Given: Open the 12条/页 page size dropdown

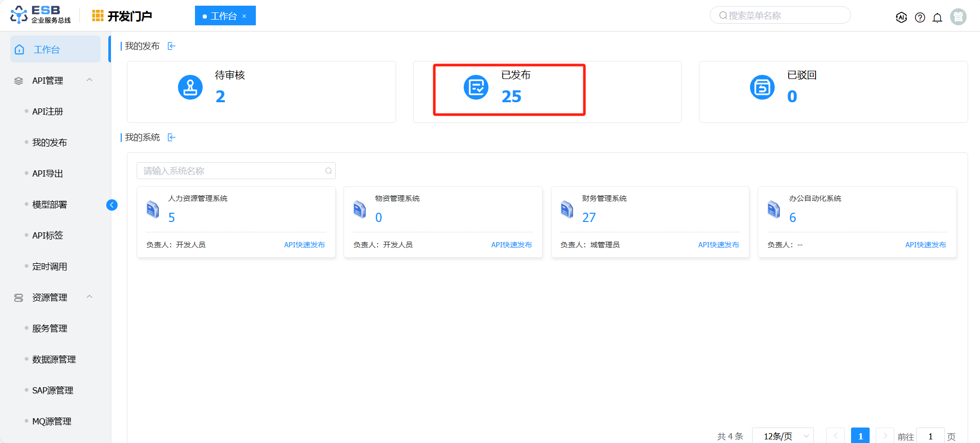Looking at the screenshot, I should point(782,436).
